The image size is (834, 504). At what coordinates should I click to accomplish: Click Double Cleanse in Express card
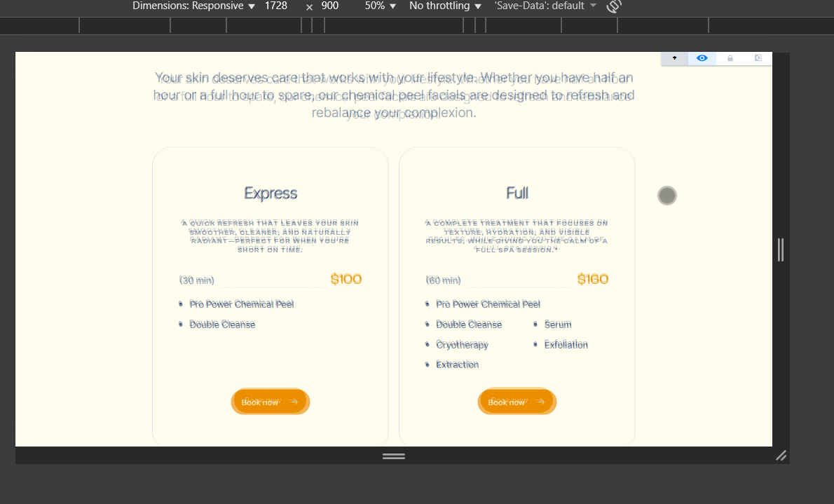pyautogui.click(x=222, y=324)
